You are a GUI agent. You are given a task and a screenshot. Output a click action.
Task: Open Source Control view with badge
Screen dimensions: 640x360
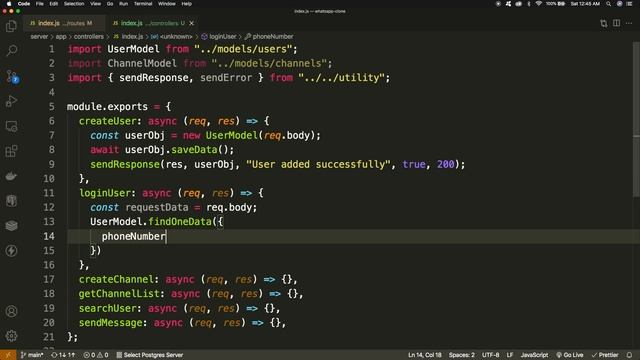11,76
